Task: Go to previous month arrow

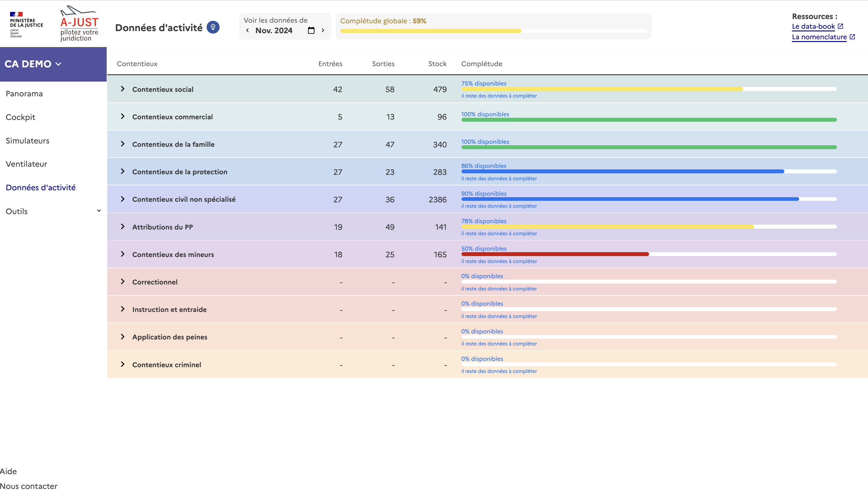Action: (x=248, y=30)
